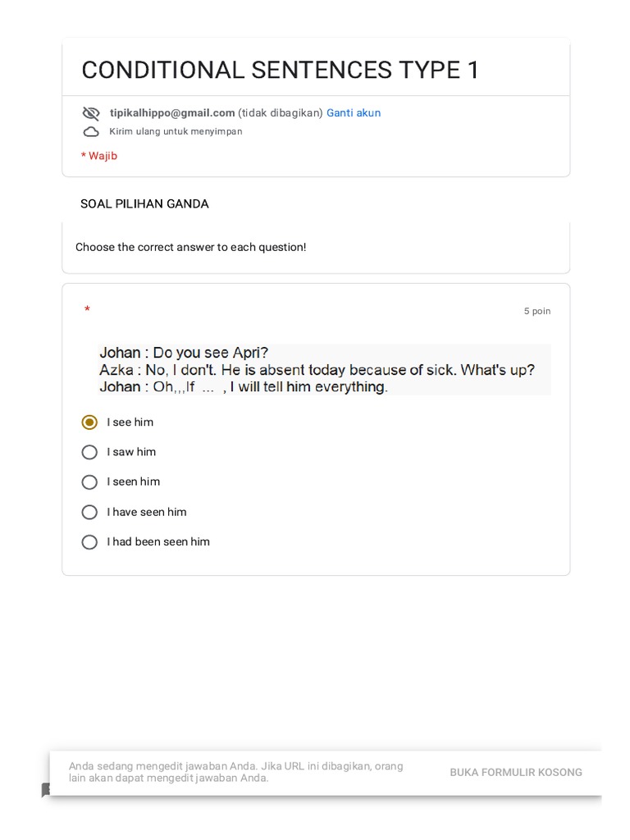Click the tipikalhippo@gmail.com email address
The image size is (630, 840).
(172, 113)
